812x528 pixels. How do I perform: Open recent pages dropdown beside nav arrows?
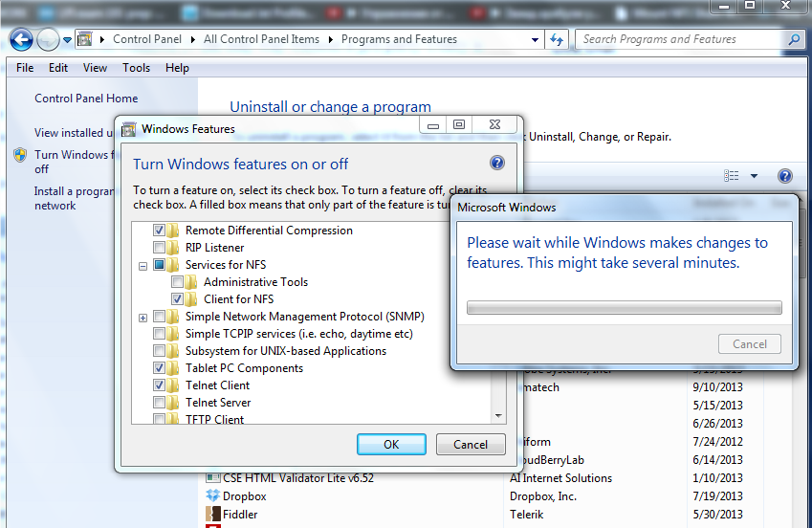pos(67,40)
